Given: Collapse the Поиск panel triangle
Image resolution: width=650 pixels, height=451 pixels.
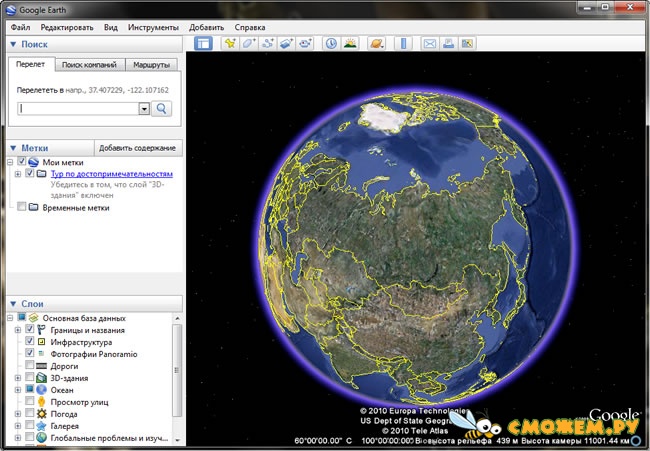Looking at the screenshot, I should [x=13, y=44].
